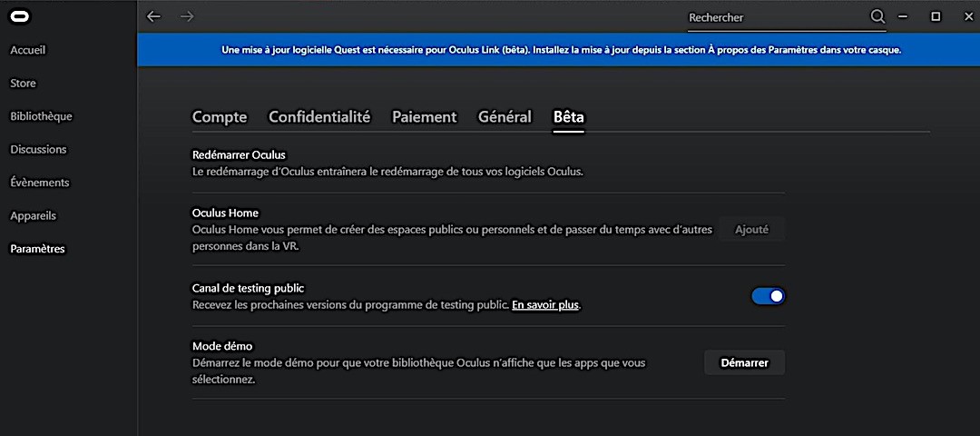Go forward with the right arrow

click(187, 17)
